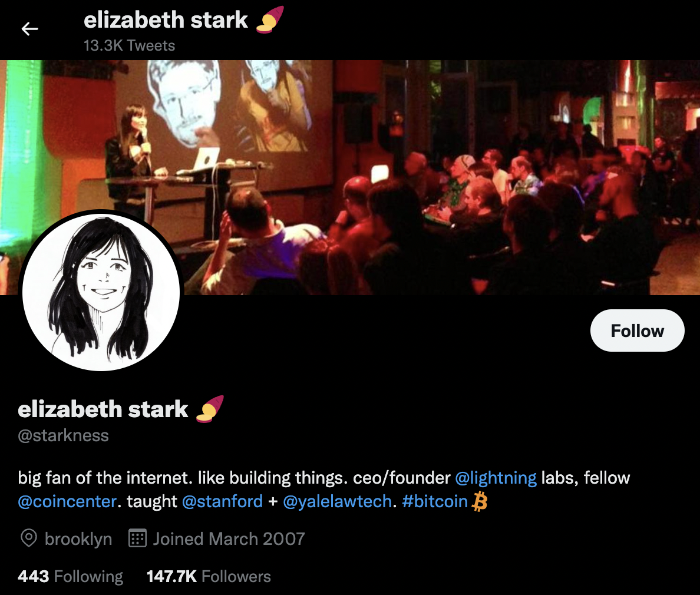Visit the @stanford mention in bio
Viewport: 700px width, 595px height.
[x=222, y=502]
